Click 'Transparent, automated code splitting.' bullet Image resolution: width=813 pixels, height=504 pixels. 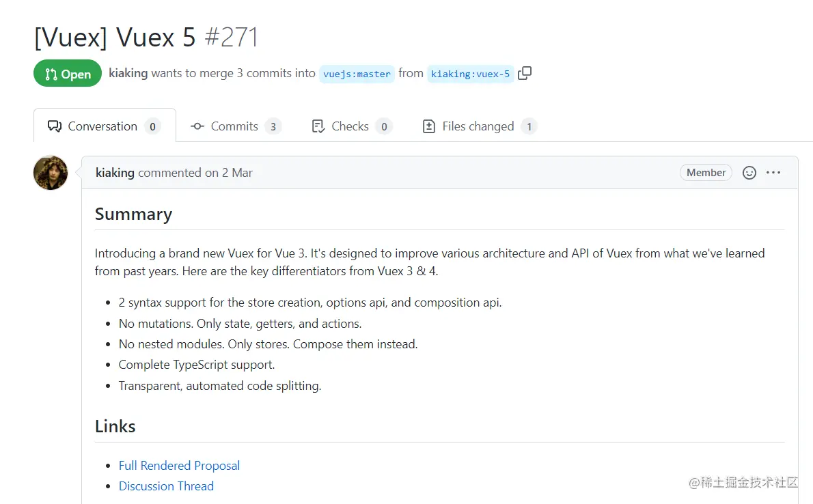(220, 386)
